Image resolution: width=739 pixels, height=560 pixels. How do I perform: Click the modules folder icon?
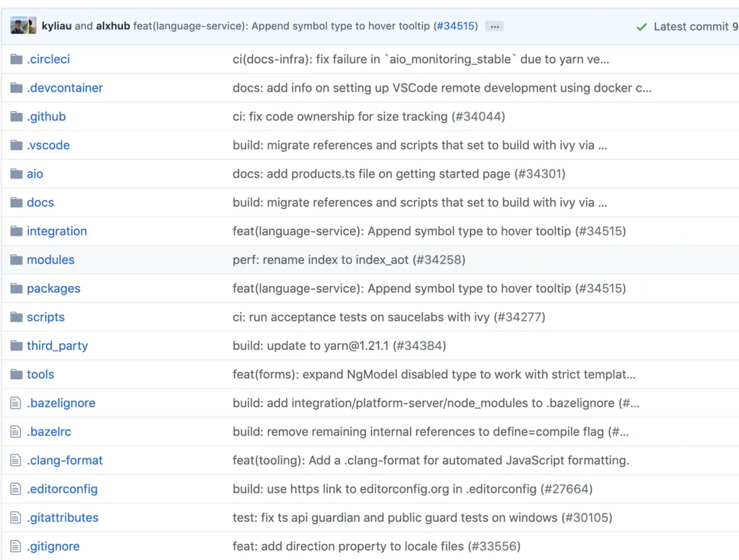pyautogui.click(x=17, y=260)
